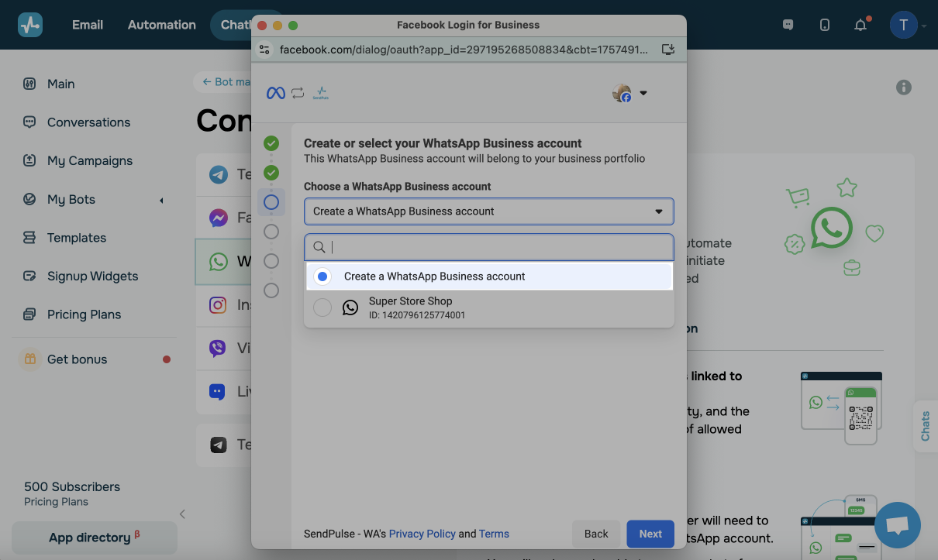The height and width of the screenshot is (560, 938).
Task: Click the install/screen icon in address bar
Action: pyautogui.click(x=668, y=50)
